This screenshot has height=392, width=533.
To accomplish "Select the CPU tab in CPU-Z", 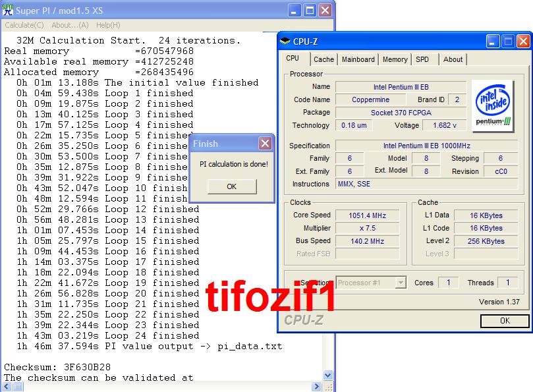I will point(293,58).
